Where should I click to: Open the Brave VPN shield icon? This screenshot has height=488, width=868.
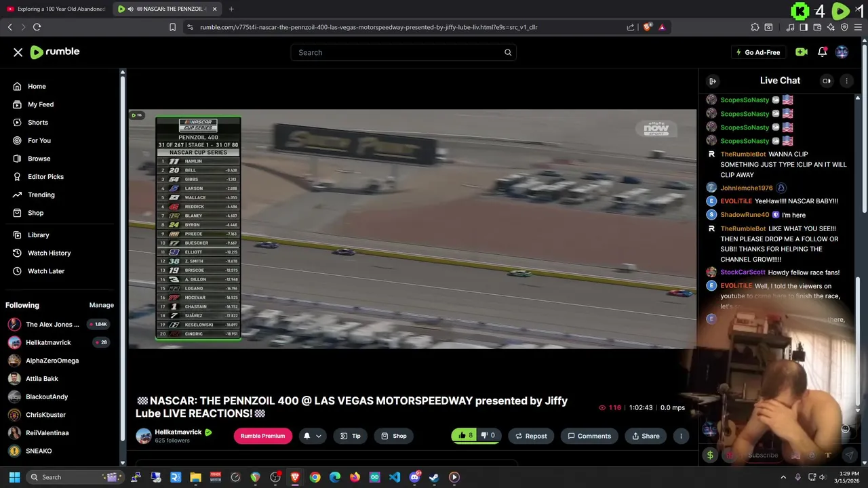tap(844, 27)
